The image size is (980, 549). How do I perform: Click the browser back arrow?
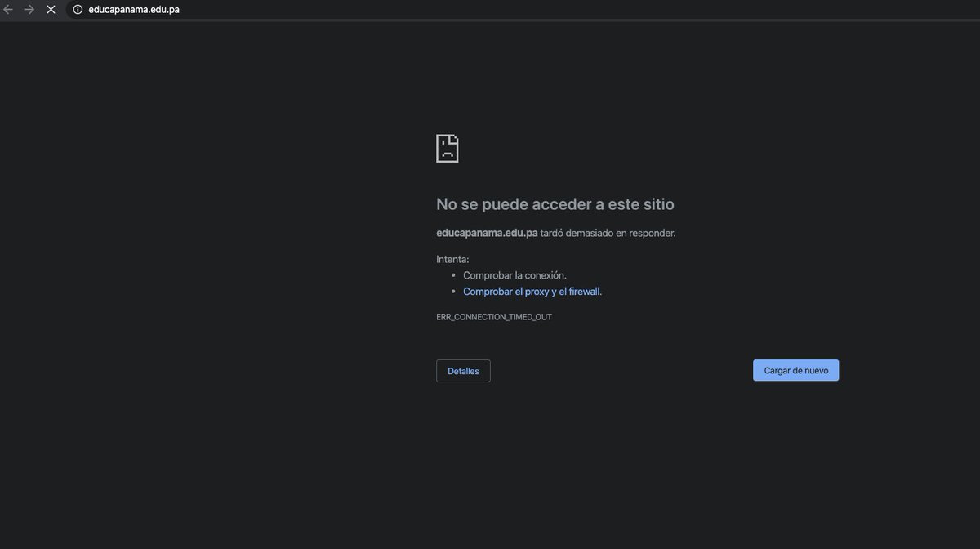[x=8, y=10]
